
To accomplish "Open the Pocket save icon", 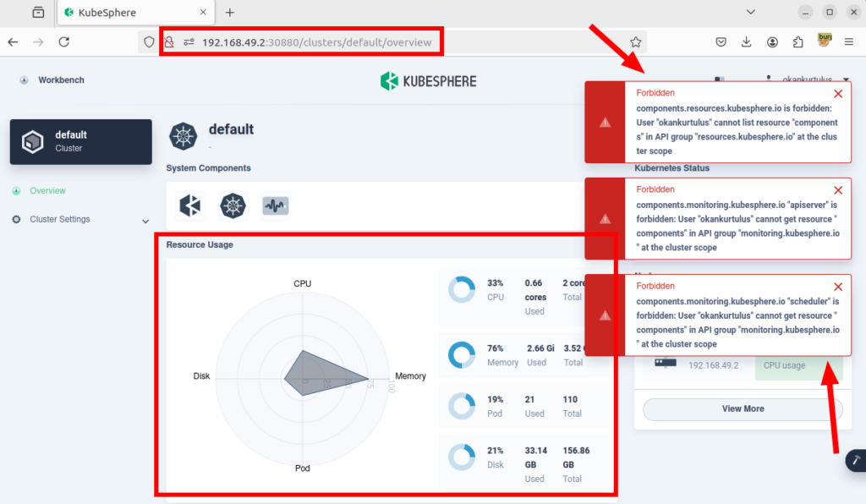I will [x=721, y=42].
